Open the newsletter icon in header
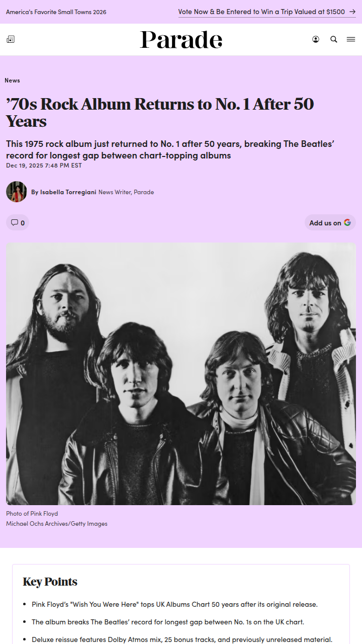This screenshot has width=362, height=644. [11, 39]
